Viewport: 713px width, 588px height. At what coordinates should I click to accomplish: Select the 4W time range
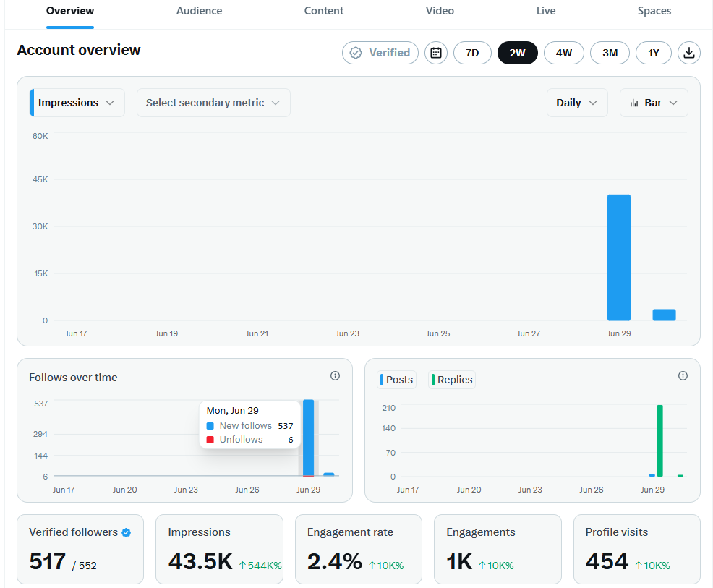click(564, 53)
